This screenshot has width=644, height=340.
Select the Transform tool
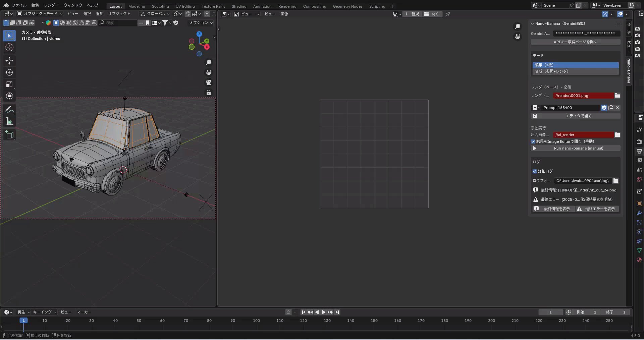[9, 96]
